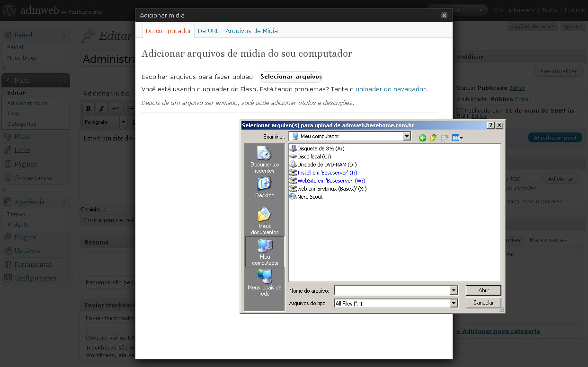Select Meus locais de rede shortcut
This screenshot has width=588, height=367.
click(265, 282)
